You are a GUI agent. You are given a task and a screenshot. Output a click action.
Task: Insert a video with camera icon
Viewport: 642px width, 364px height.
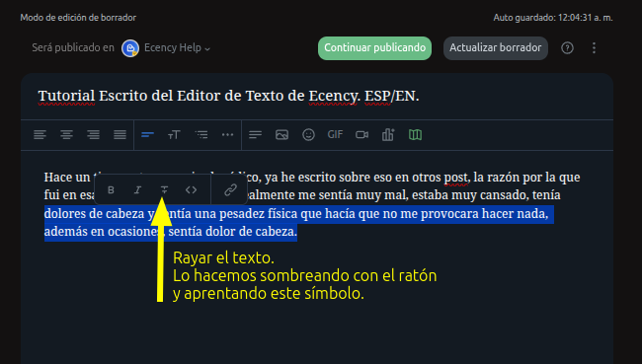(x=361, y=134)
